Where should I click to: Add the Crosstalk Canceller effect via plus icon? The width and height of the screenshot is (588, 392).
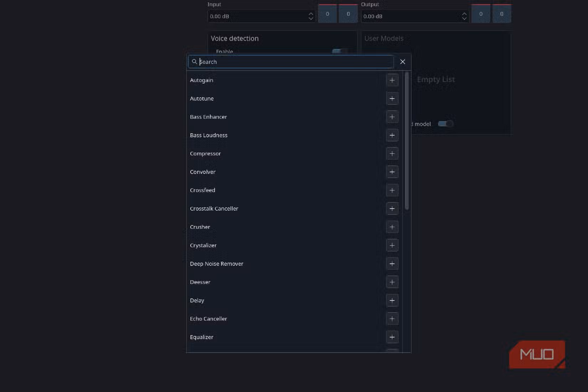click(392, 209)
